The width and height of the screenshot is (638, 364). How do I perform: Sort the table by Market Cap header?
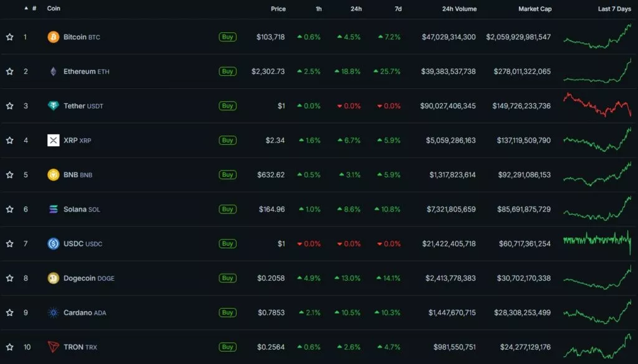click(535, 9)
